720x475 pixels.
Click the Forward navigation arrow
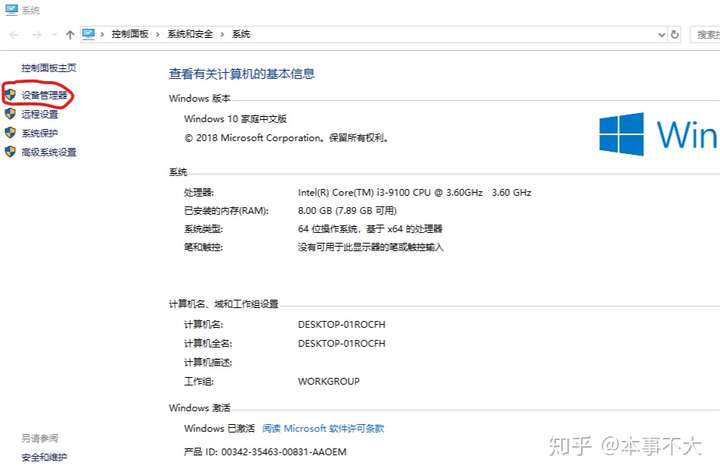pyautogui.click(x=37, y=34)
